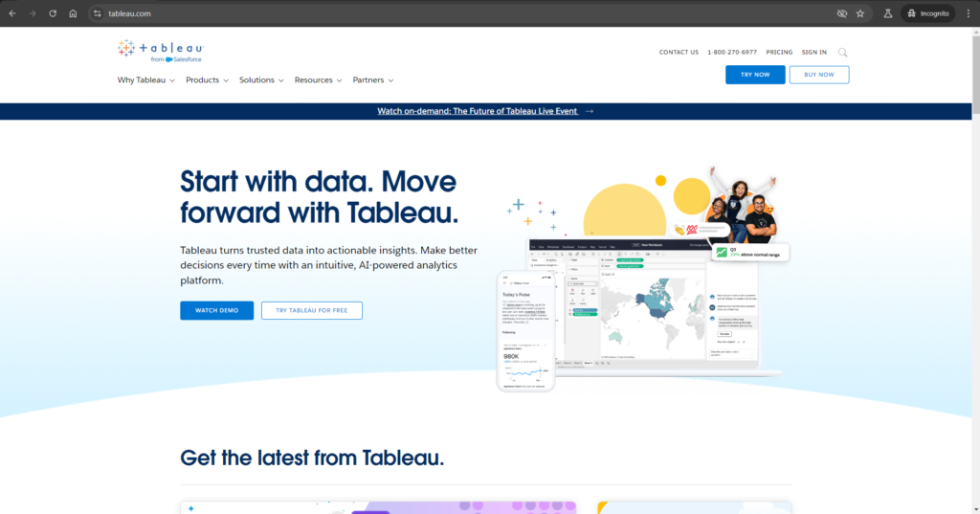Image resolution: width=980 pixels, height=514 pixels.
Task: Open the Chrome Labs flask icon
Action: pos(887,13)
